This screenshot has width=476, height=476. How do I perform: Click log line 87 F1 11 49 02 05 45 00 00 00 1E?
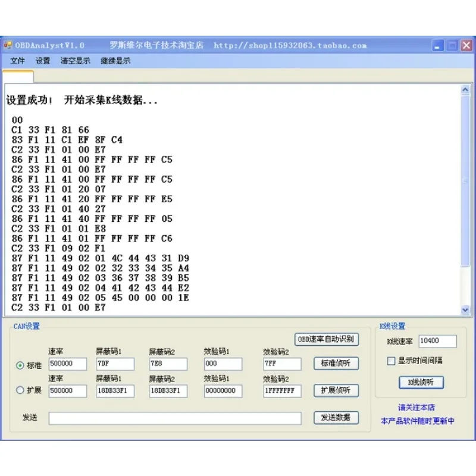(x=100, y=298)
